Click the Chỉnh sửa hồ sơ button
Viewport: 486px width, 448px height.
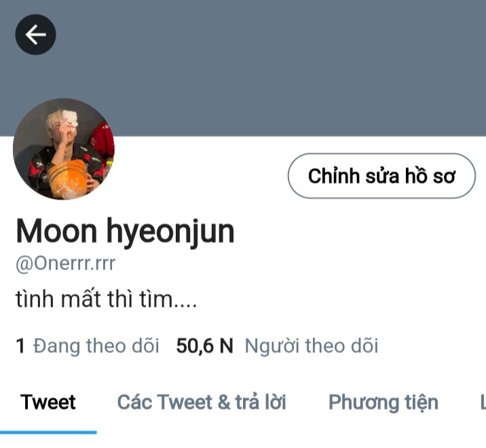[381, 176]
